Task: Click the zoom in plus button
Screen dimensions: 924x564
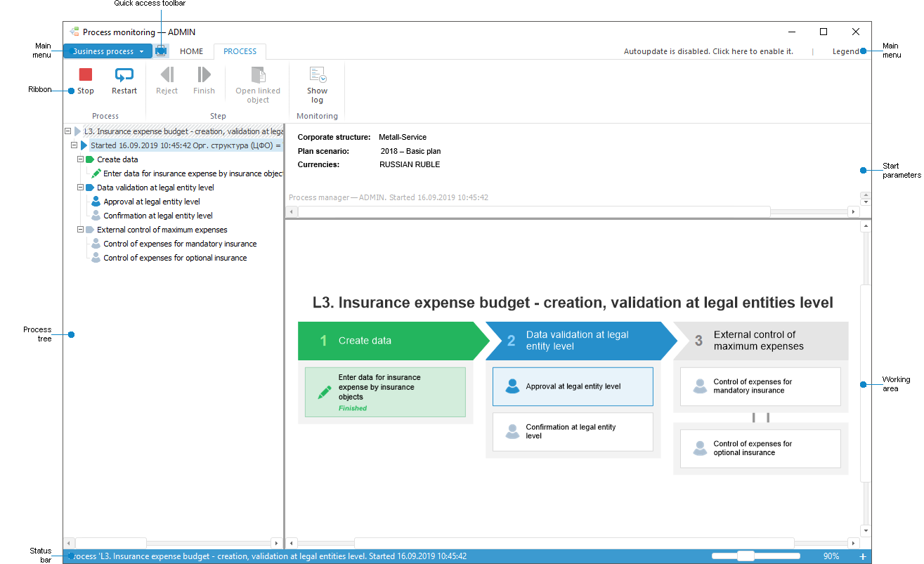Action: (863, 556)
